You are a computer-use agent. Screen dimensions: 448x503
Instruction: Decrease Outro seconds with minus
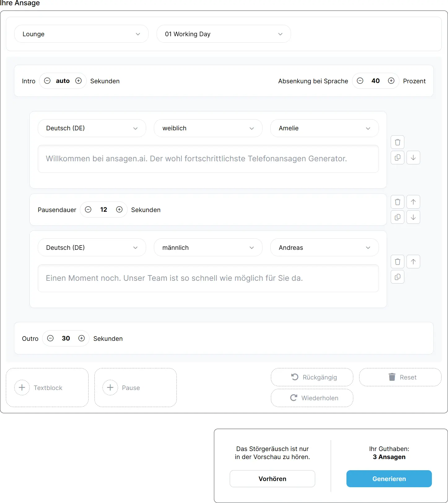click(x=50, y=338)
